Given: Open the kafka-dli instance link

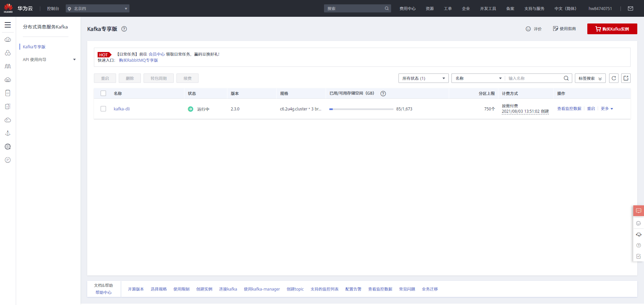Looking at the screenshot, I should 122,109.
